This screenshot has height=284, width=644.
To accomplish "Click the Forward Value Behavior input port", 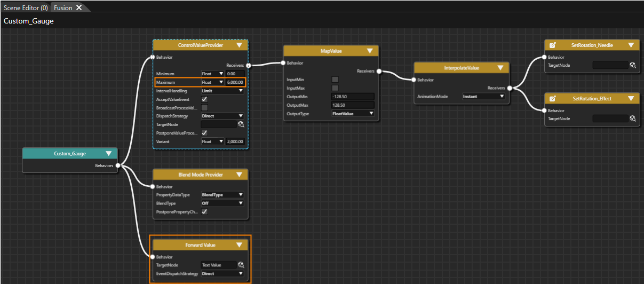I will (x=153, y=257).
